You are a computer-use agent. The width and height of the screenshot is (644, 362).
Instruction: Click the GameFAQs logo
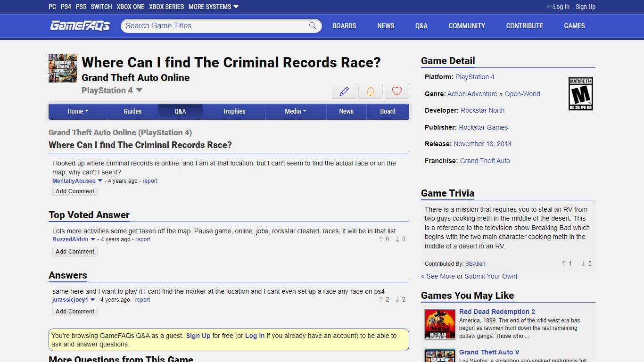80,25
